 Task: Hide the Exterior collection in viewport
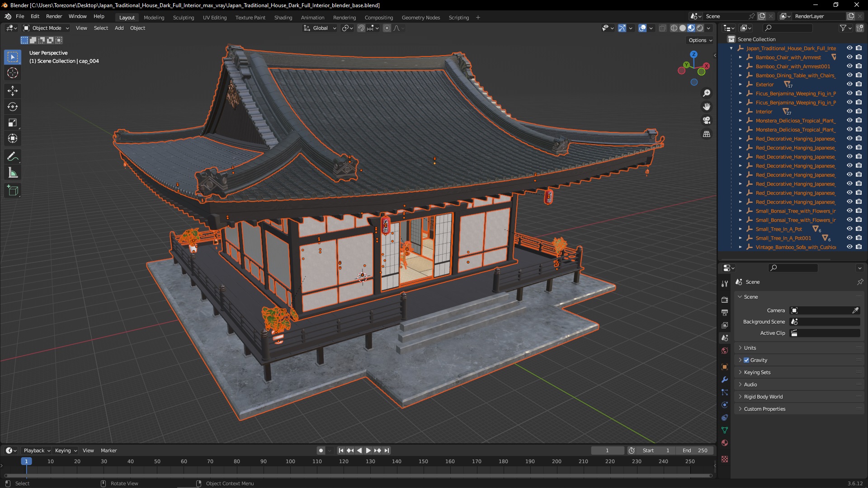pos(849,84)
